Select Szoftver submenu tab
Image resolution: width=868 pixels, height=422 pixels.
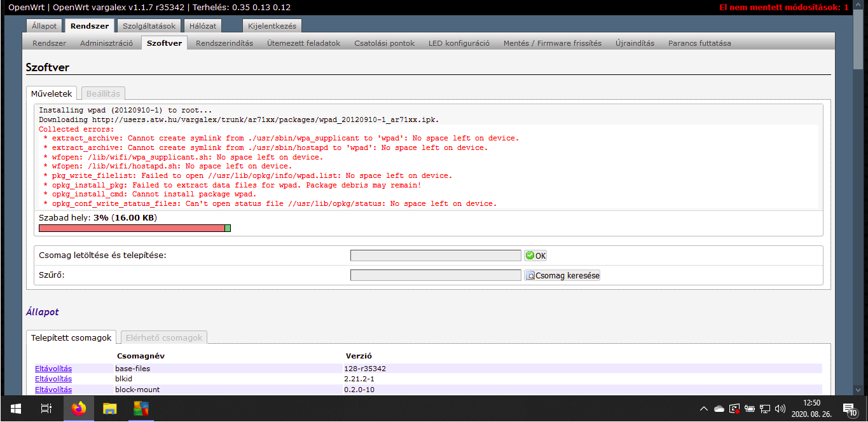point(164,43)
